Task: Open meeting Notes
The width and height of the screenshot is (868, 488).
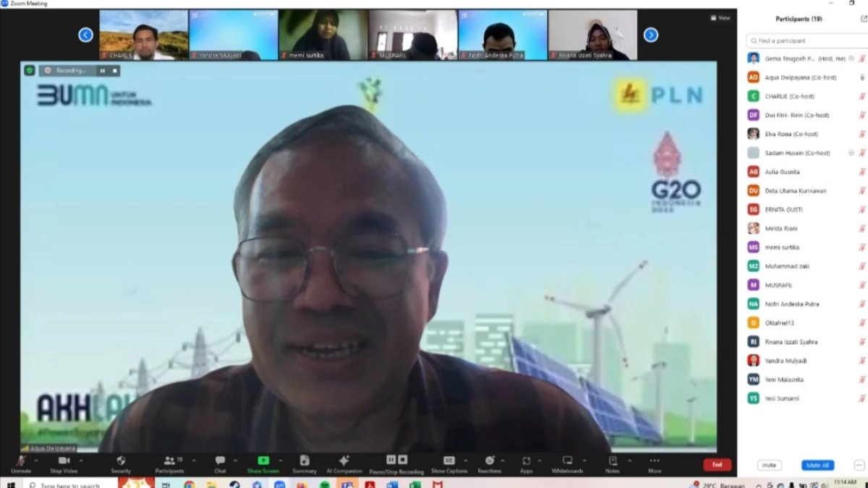Action: 613,464
